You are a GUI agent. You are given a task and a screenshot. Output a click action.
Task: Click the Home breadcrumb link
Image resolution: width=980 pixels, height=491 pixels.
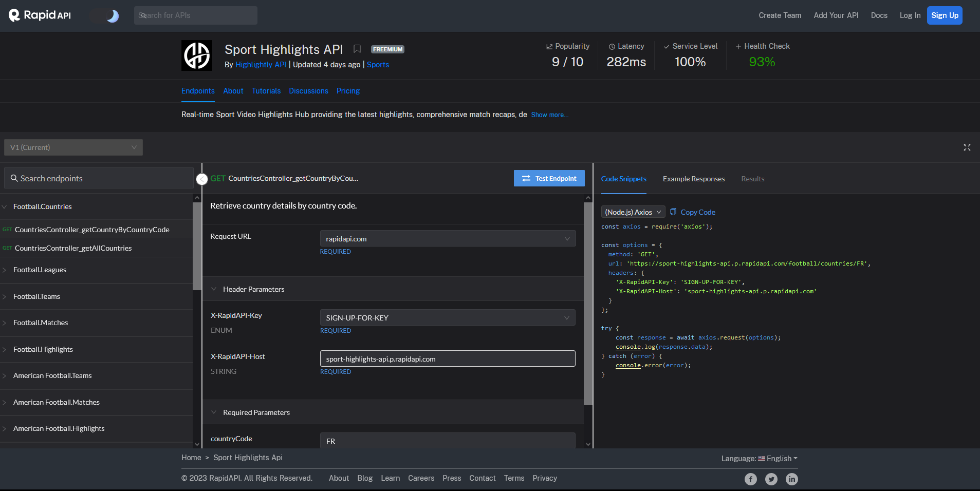click(x=191, y=458)
